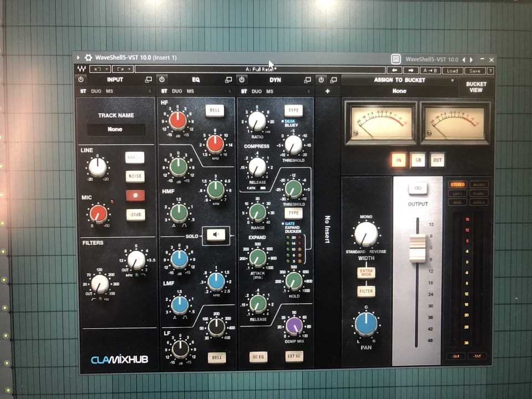Viewport: 532px width, 399px height.
Task: Switch meters to IN
Action: pos(398,160)
